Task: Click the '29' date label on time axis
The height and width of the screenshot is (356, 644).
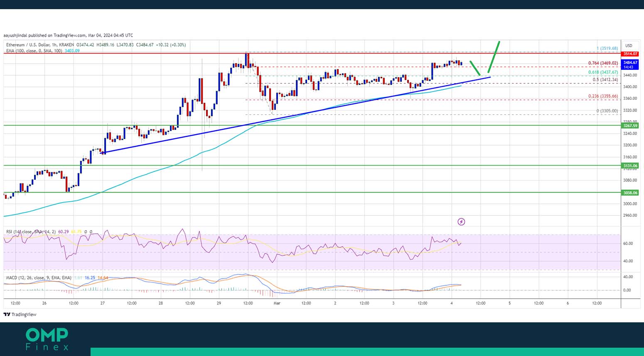Action: (x=219, y=303)
